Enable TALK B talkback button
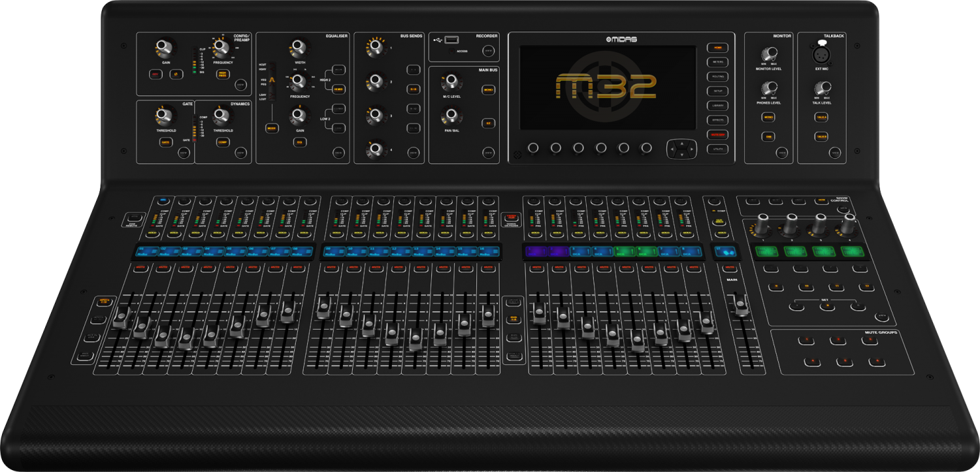Image resolution: width=980 pixels, height=472 pixels. pos(821,136)
